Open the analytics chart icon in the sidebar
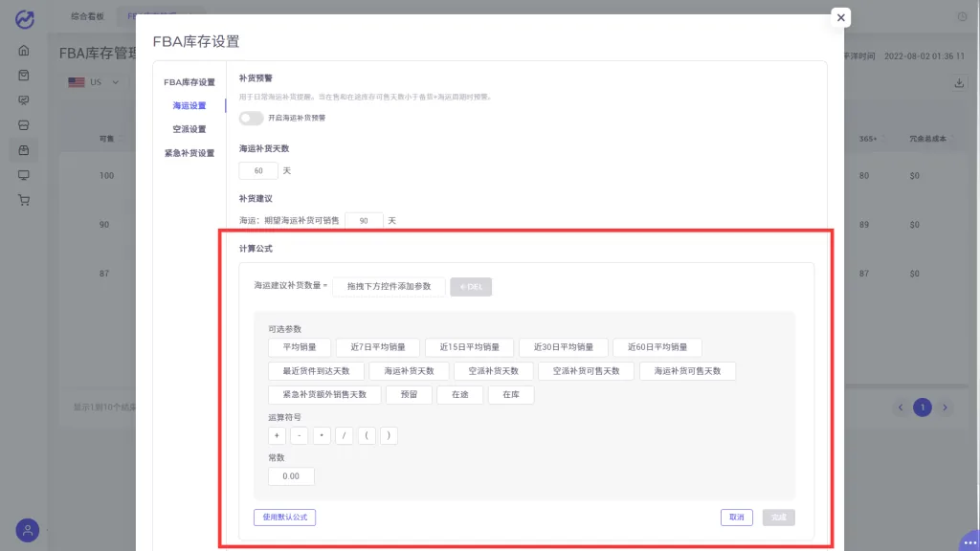The image size is (980, 551). point(24,99)
